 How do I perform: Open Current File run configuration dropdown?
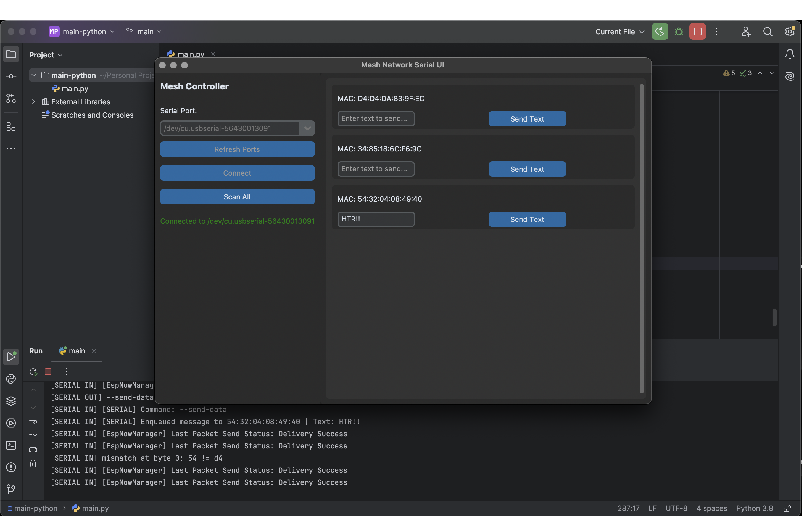(619, 32)
